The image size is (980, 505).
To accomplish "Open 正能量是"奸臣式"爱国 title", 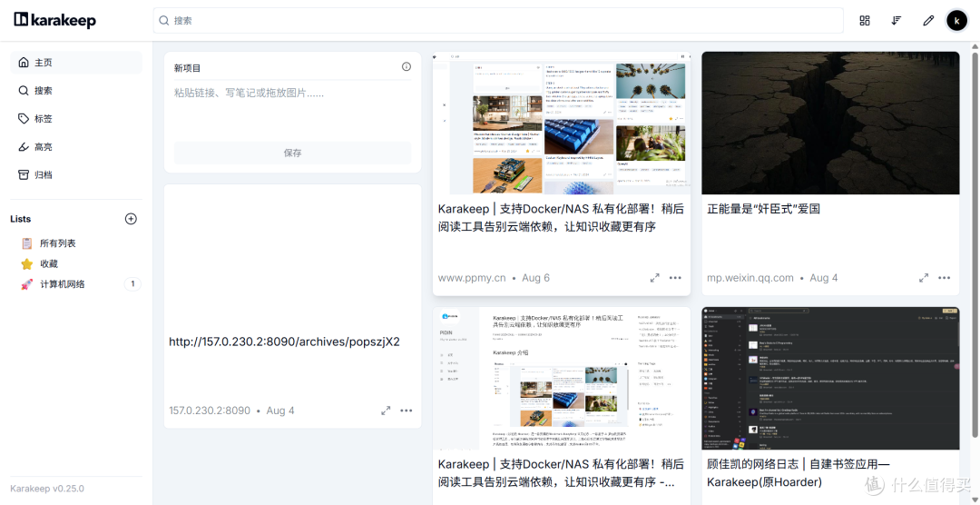I will click(x=763, y=209).
